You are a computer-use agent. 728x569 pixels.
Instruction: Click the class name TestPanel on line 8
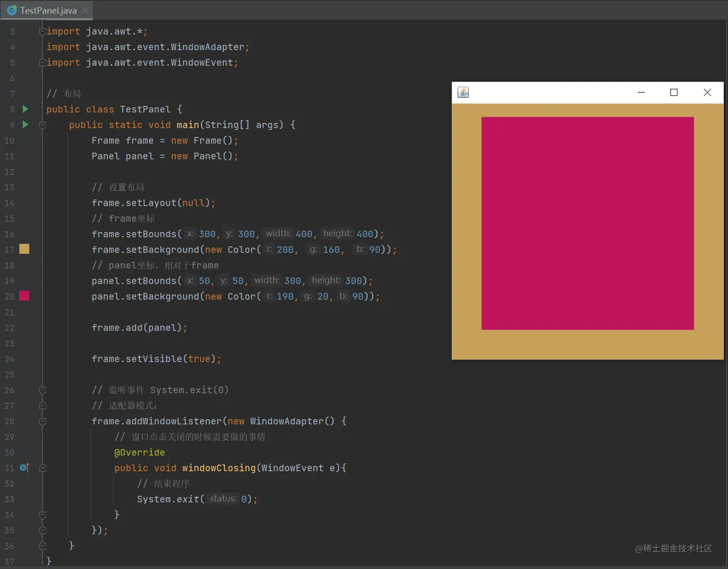[145, 109]
